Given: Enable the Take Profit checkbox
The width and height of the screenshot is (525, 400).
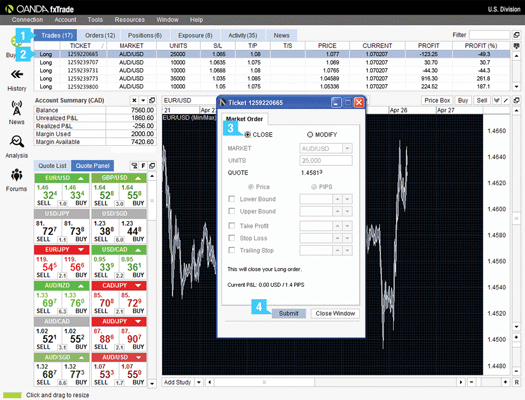Looking at the screenshot, I should 231,226.
